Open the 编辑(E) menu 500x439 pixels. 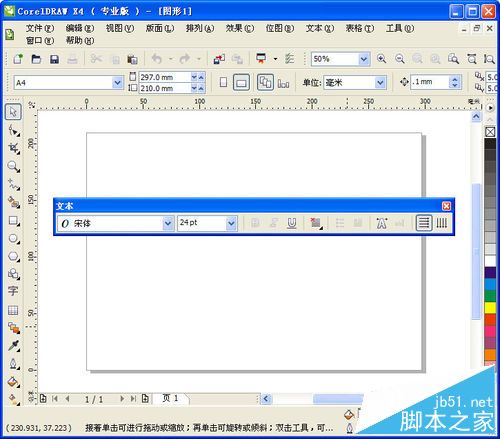(80, 28)
